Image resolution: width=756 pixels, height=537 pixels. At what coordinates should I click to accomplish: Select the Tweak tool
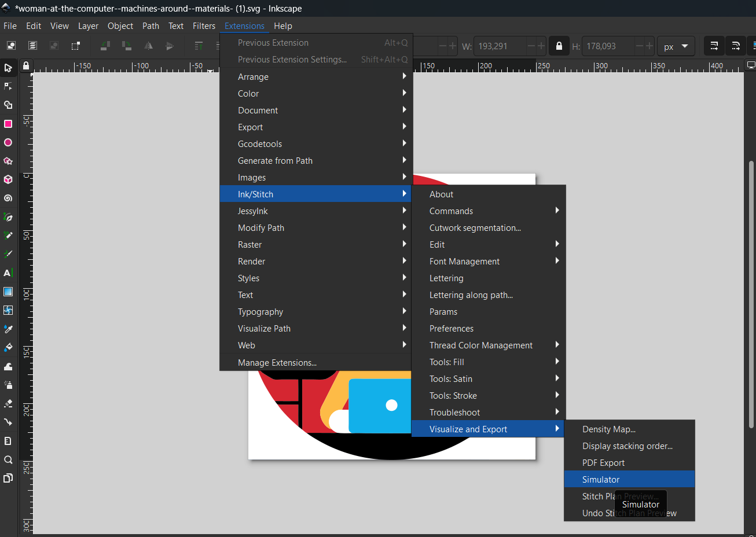click(8, 366)
